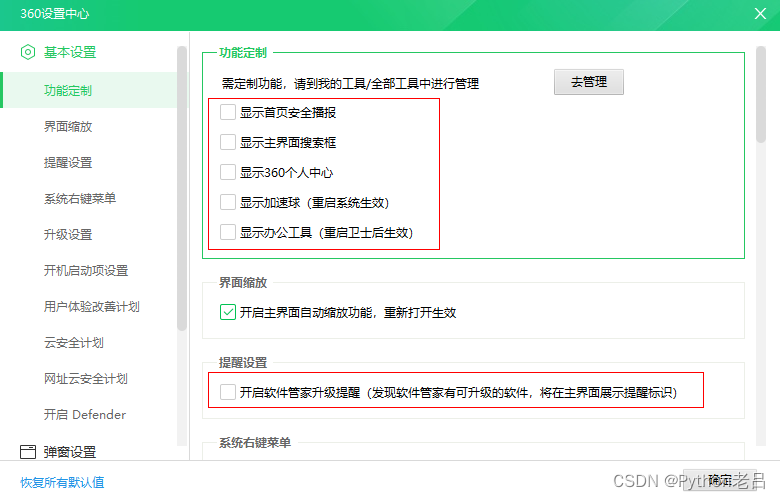
Task: Open 开机启动项设置 sidebar item
Action: [86, 271]
